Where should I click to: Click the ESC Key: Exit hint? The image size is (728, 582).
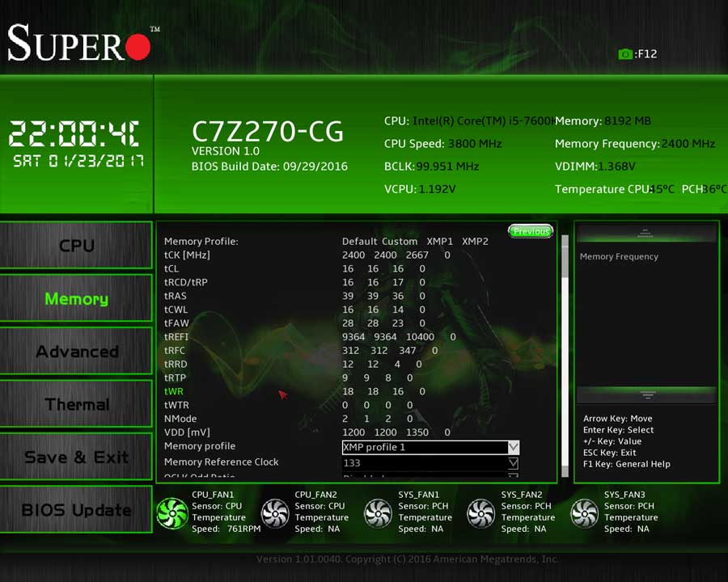tap(610, 453)
